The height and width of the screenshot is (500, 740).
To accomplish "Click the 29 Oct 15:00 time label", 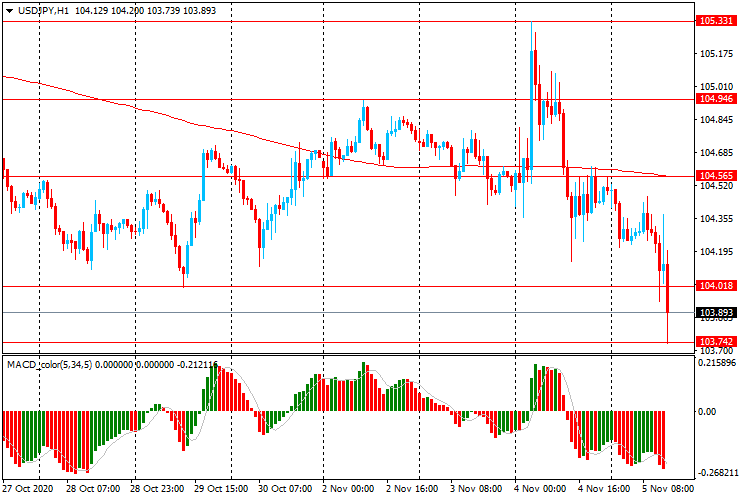I will point(220,489).
